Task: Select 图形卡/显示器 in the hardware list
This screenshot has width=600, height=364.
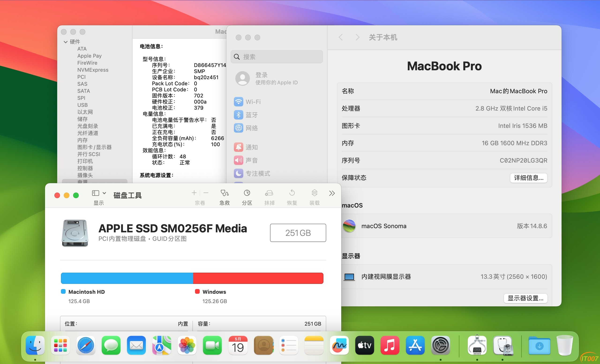Action: point(94,147)
